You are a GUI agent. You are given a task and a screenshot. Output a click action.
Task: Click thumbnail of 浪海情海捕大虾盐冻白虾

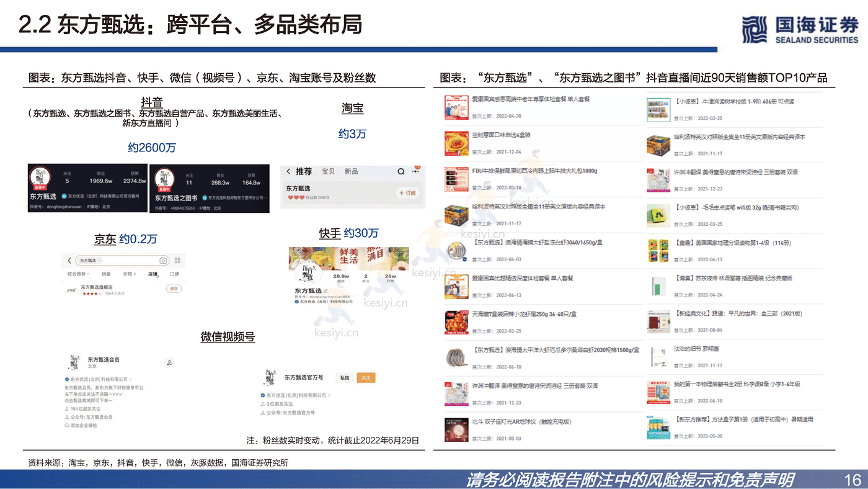coord(456,251)
